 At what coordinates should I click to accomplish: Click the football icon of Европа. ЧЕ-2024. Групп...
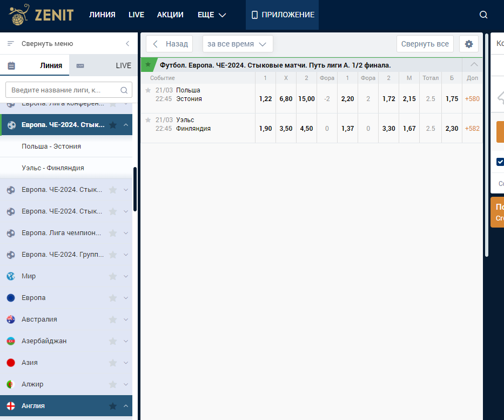11,255
